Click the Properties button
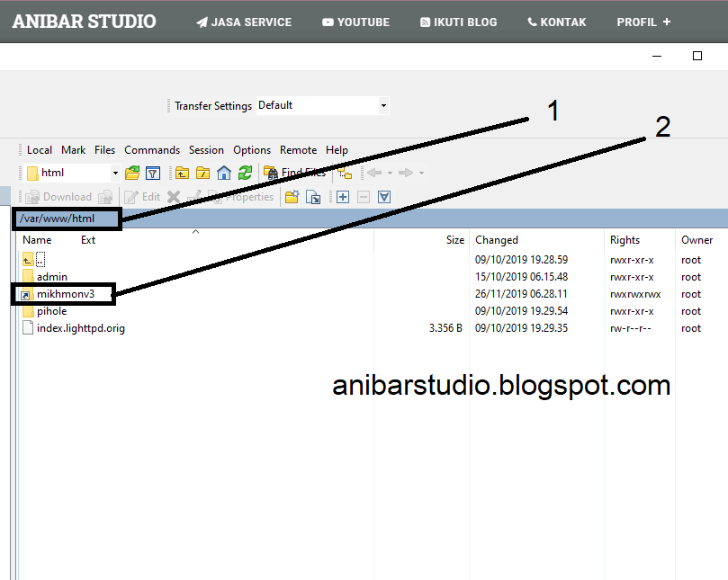The height and width of the screenshot is (580, 728). coord(240,197)
